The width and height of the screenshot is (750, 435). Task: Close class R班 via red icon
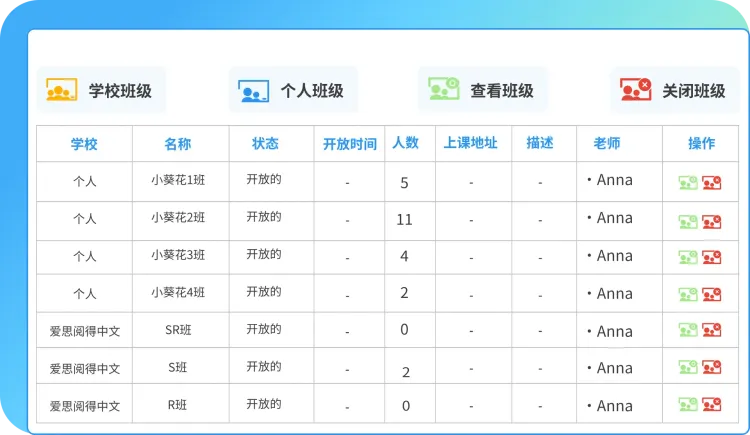[712, 404]
